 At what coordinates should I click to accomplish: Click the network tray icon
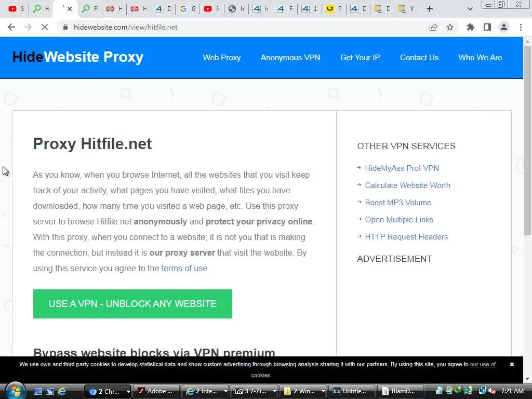[x=482, y=391]
